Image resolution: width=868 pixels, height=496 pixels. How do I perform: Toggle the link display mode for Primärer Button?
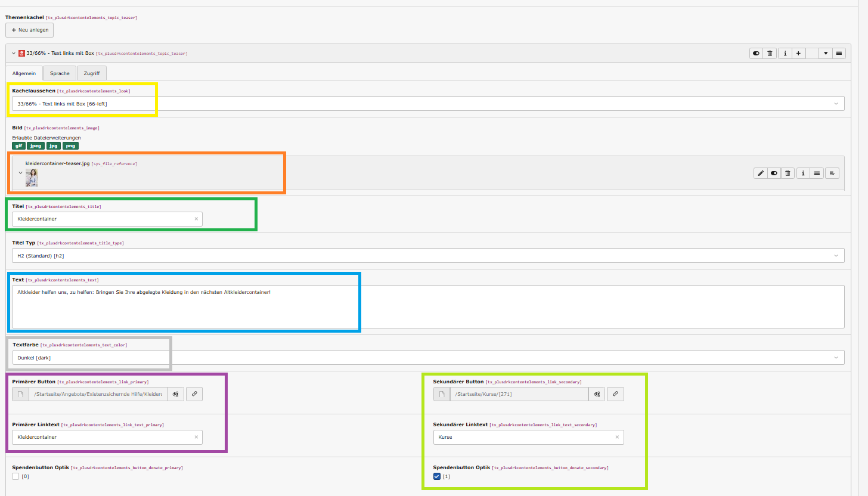[x=176, y=394]
